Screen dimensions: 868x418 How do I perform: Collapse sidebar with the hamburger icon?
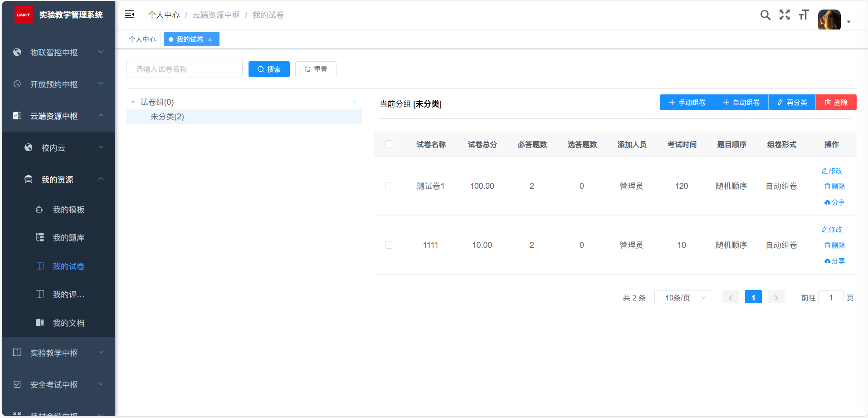coord(130,15)
